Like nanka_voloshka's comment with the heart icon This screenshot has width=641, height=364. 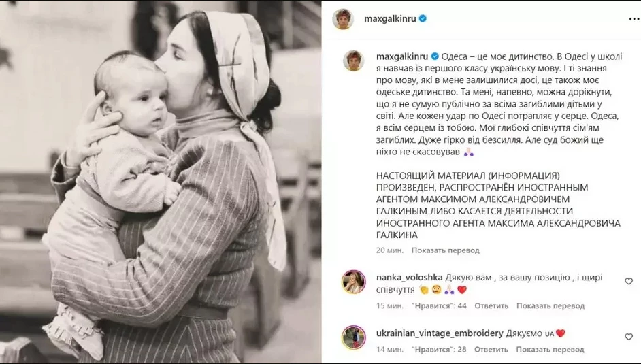click(629, 281)
